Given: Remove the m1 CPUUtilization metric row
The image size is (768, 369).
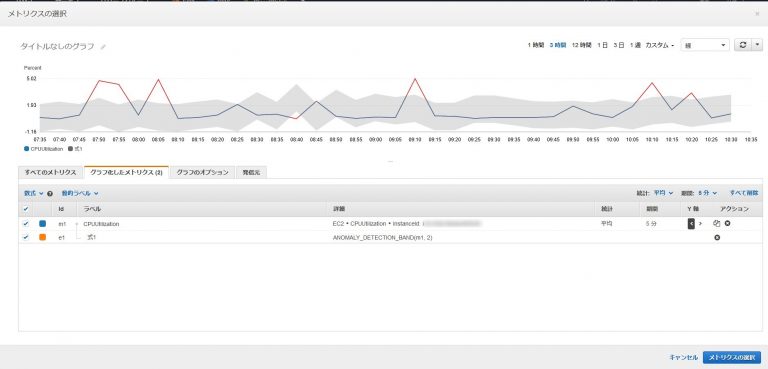Looking at the screenshot, I should pyautogui.click(x=727, y=223).
